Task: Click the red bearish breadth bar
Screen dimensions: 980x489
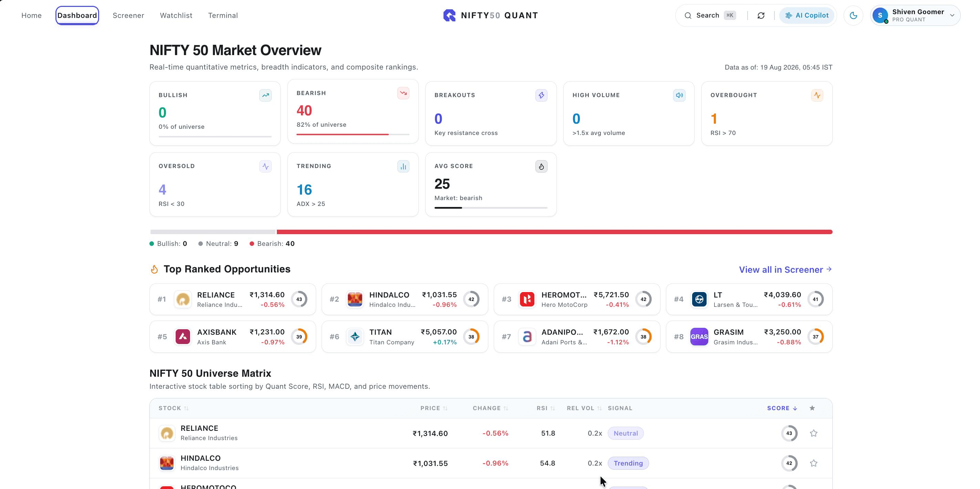Action: (x=554, y=232)
